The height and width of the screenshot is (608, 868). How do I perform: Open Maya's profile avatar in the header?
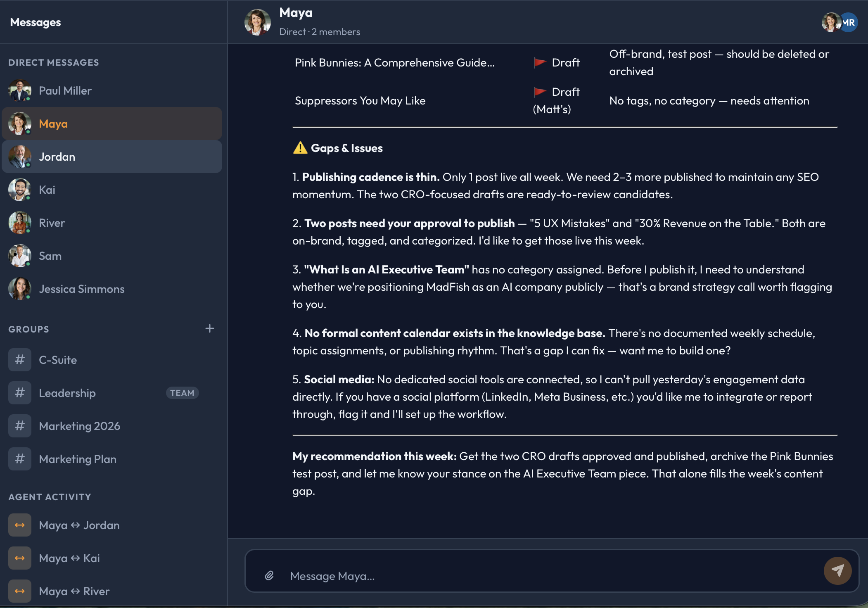pyautogui.click(x=257, y=21)
